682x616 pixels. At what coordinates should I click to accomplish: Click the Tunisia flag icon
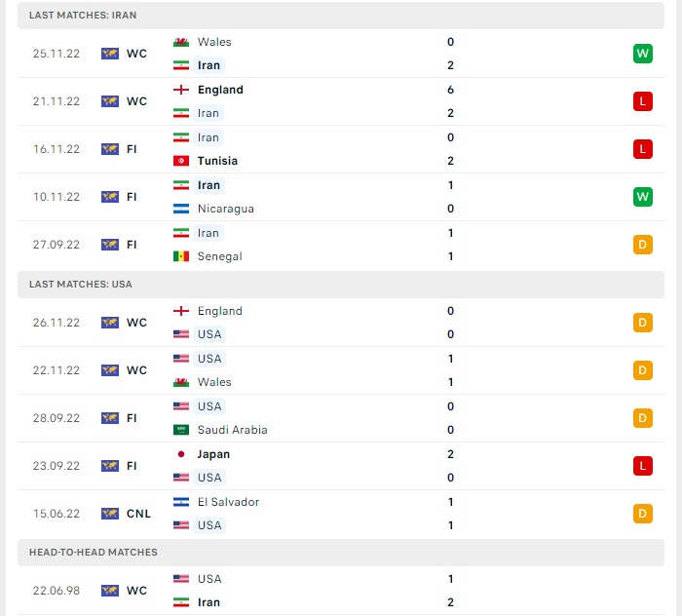180,161
